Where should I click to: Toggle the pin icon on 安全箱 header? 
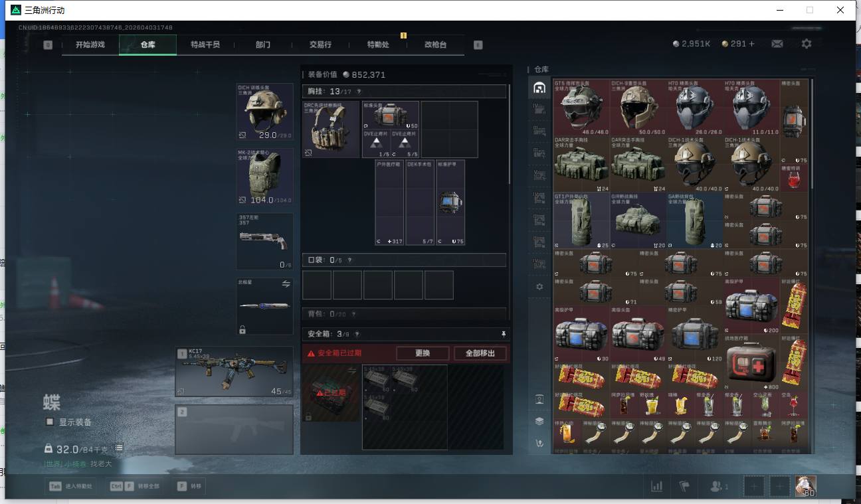point(503,334)
